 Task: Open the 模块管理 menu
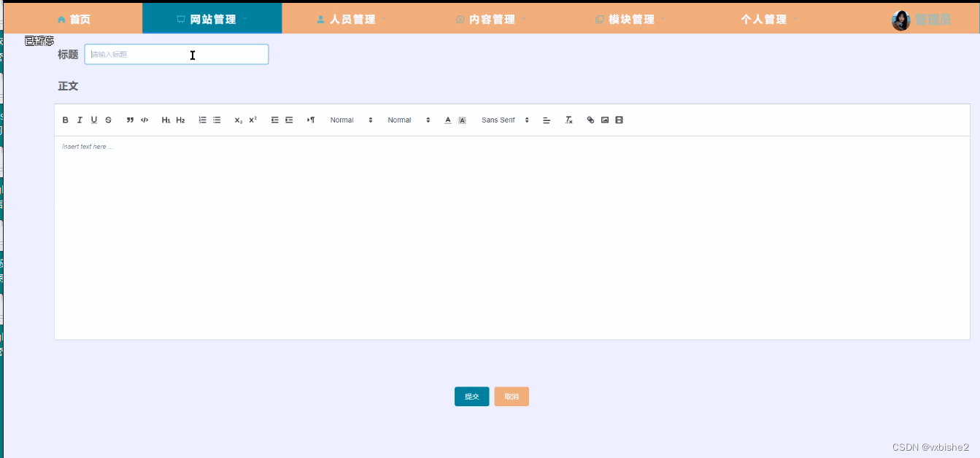pos(630,20)
